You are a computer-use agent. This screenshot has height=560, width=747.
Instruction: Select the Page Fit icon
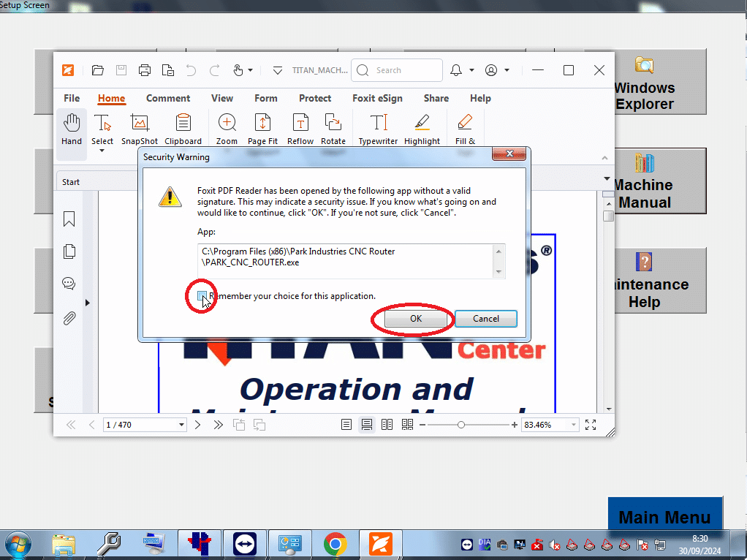pyautogui.click(x=262, y=128)
